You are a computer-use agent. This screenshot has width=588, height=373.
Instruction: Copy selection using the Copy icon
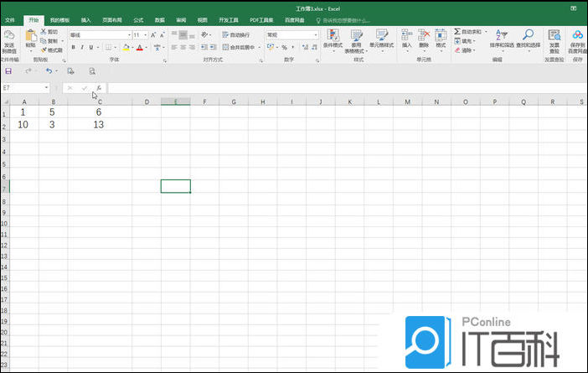[x=44, y=40]
